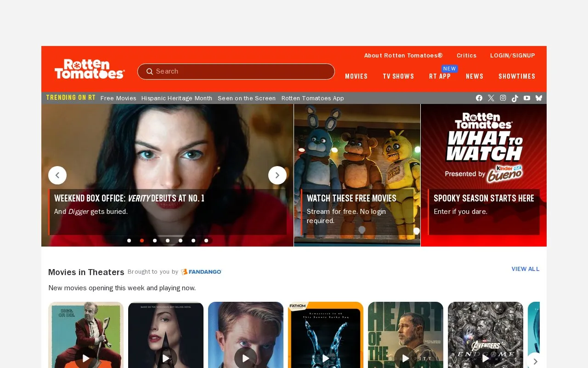
Task: Click the Login/Signup link
Action: point(513,56)
